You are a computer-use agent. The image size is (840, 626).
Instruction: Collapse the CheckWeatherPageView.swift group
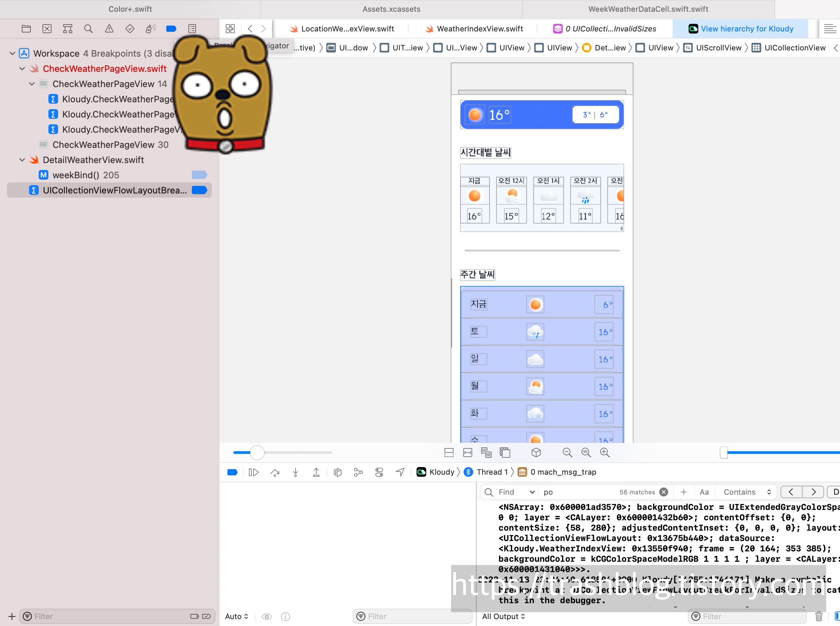click(22, 69)
